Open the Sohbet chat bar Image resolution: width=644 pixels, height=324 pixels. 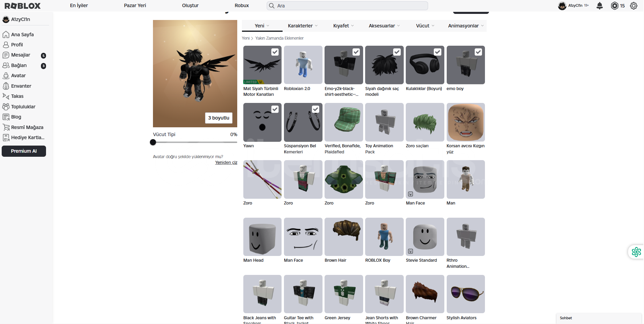[599, 318]
